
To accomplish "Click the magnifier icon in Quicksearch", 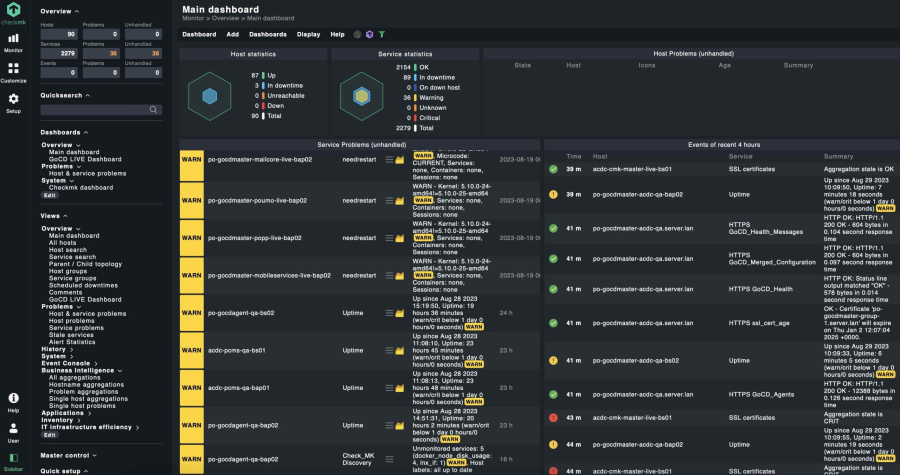I will click(x=154, y=110).
